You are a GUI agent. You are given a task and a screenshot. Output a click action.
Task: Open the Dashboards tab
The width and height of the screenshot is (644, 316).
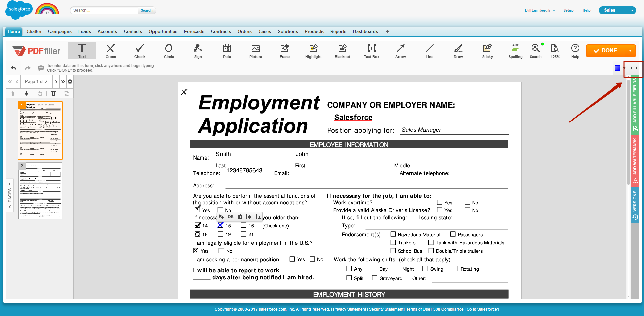(x=365, y=31)
